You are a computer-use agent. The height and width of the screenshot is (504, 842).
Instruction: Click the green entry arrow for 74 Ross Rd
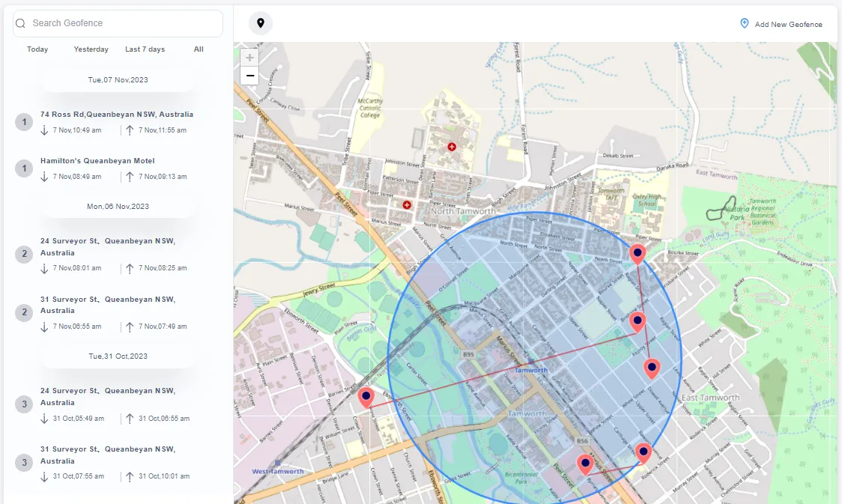click(45, 130)
